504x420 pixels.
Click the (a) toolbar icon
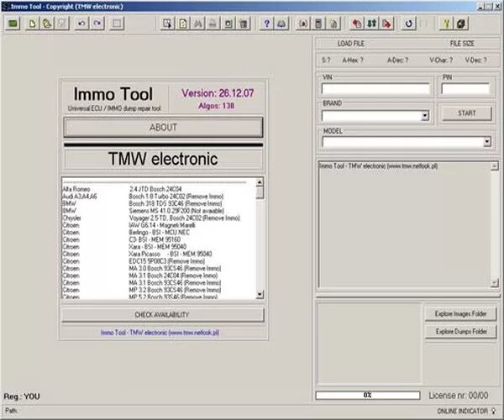pyautogui.click(x=303, y=24)
